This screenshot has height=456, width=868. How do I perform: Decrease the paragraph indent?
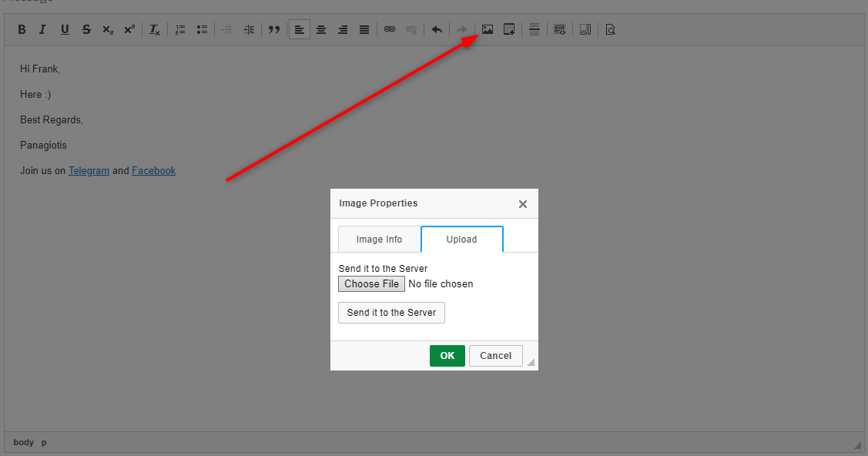(x=227, y=29)
